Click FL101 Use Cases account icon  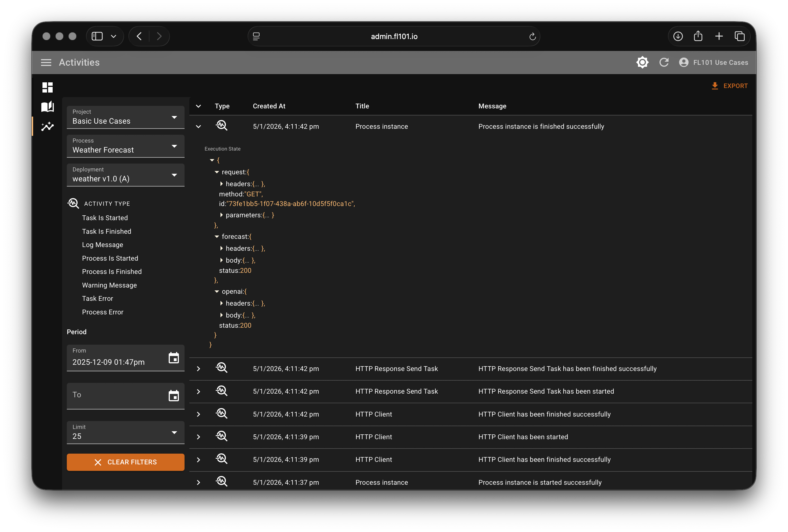[684, 62]
